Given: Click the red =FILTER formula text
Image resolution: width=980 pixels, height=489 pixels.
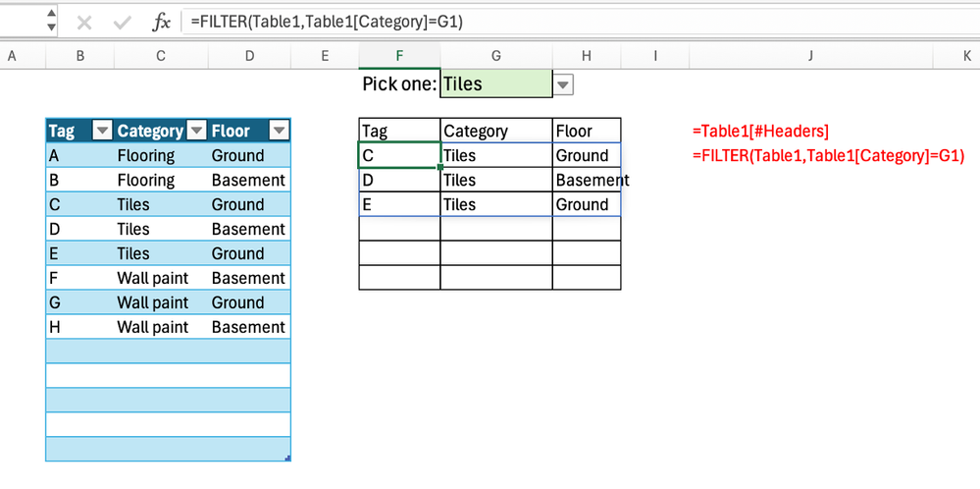Looking at the screenshot, I should (829, 156).
